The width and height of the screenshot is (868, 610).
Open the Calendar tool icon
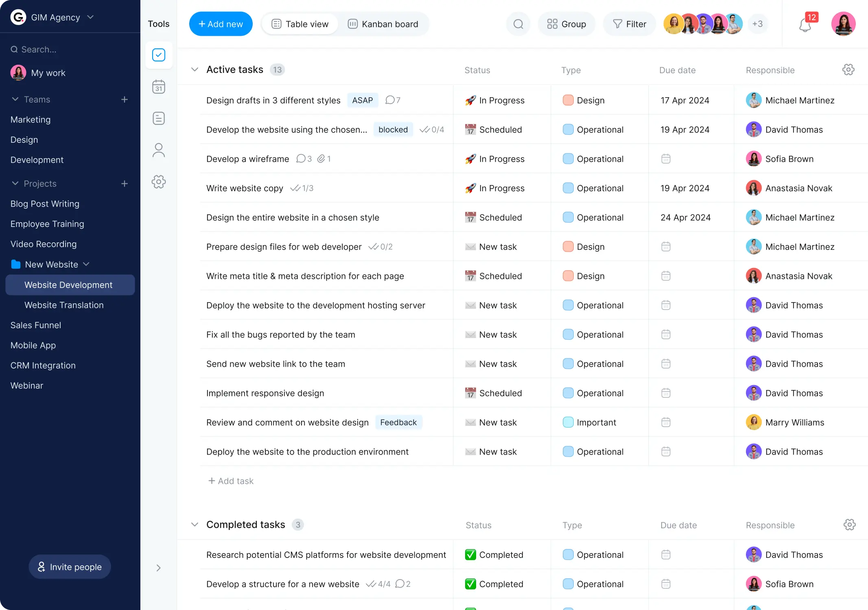coord(159,87)
